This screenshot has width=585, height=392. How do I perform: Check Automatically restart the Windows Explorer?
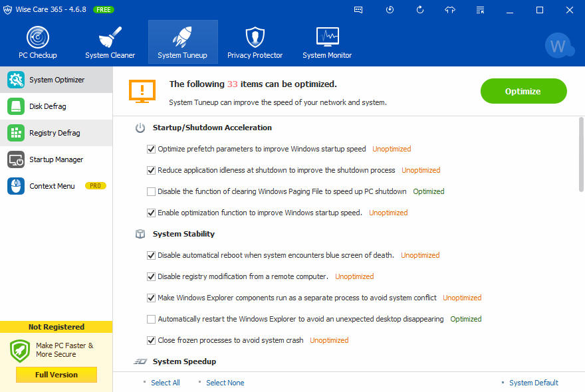[x=151, y=320]
